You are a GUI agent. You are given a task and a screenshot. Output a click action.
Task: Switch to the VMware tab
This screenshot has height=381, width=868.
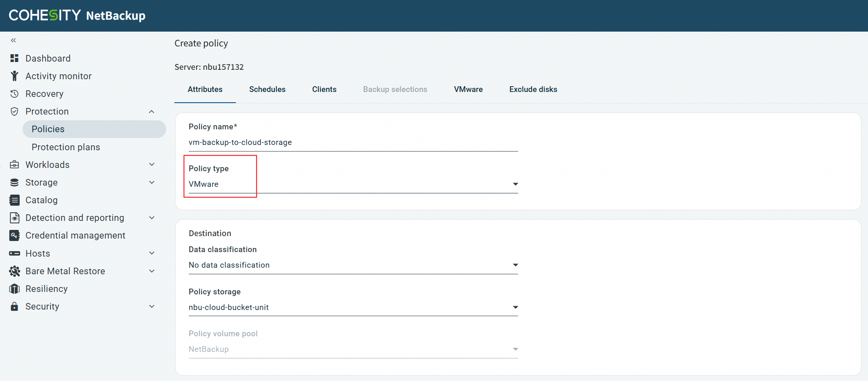point(468,90)
